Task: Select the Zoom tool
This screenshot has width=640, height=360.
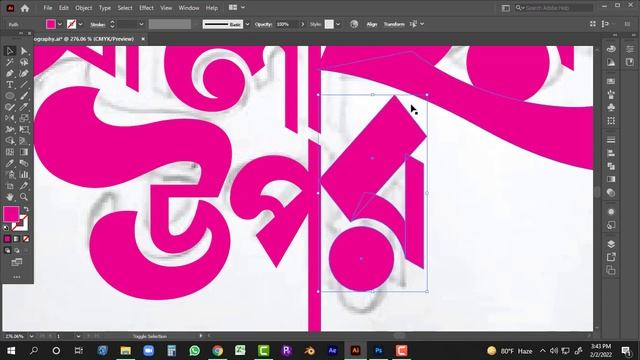Action: coord(24,197)
